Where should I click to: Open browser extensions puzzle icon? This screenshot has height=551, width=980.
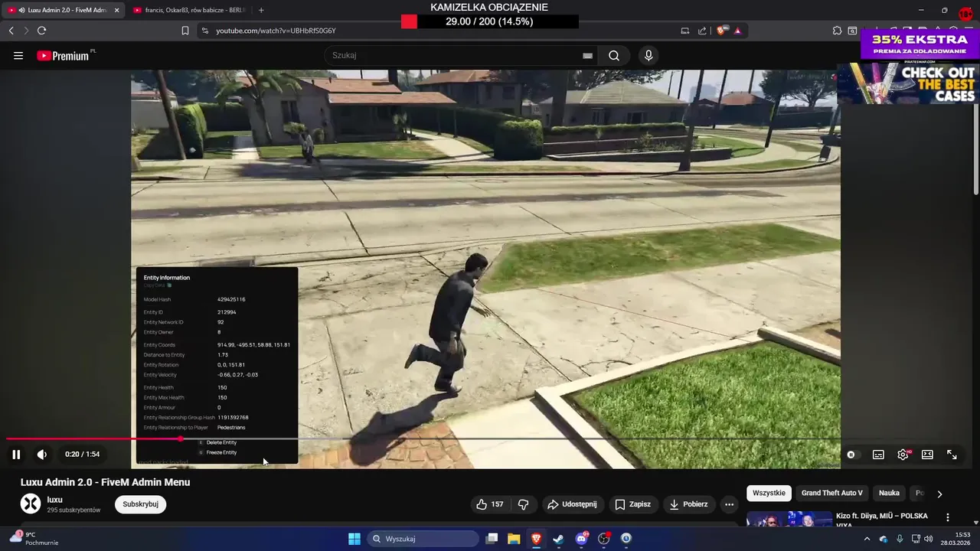tap(837, 31)
